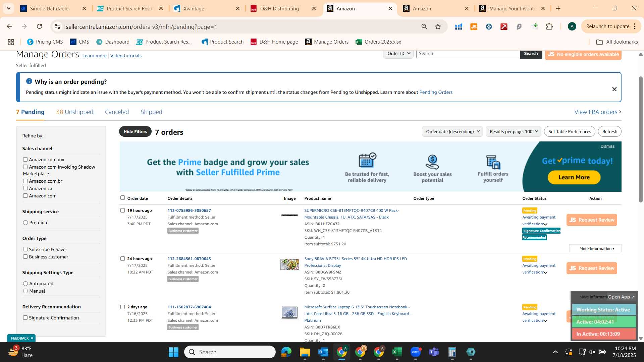Viewport: 644px width, 362px height.
Task: Open File Explorer from the taskbar
Action: pos(305,352)
